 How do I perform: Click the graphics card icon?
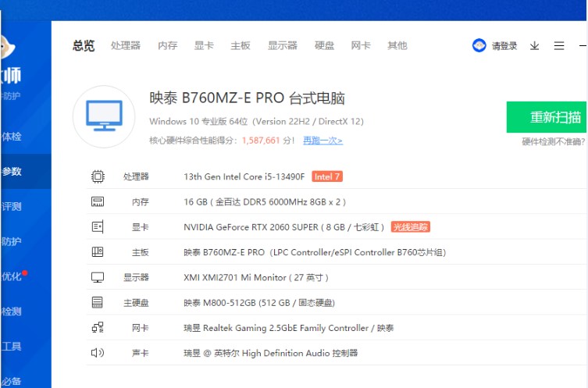(98, 227)
